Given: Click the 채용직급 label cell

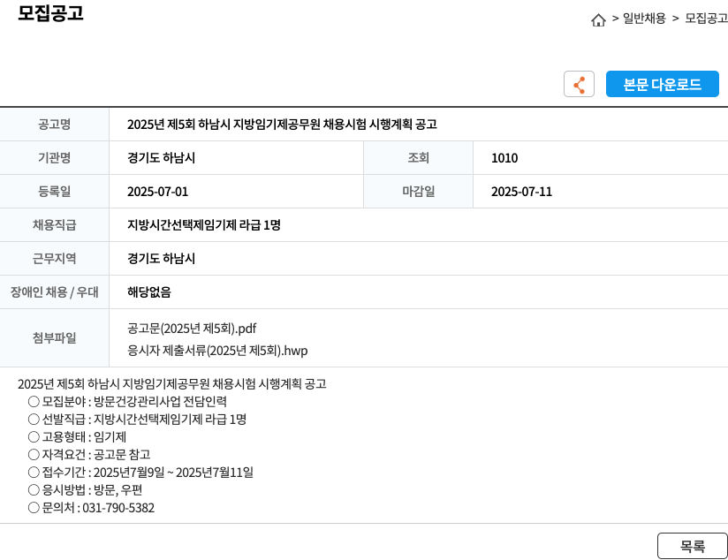Looking at the screenshot, I should [54, 225].
